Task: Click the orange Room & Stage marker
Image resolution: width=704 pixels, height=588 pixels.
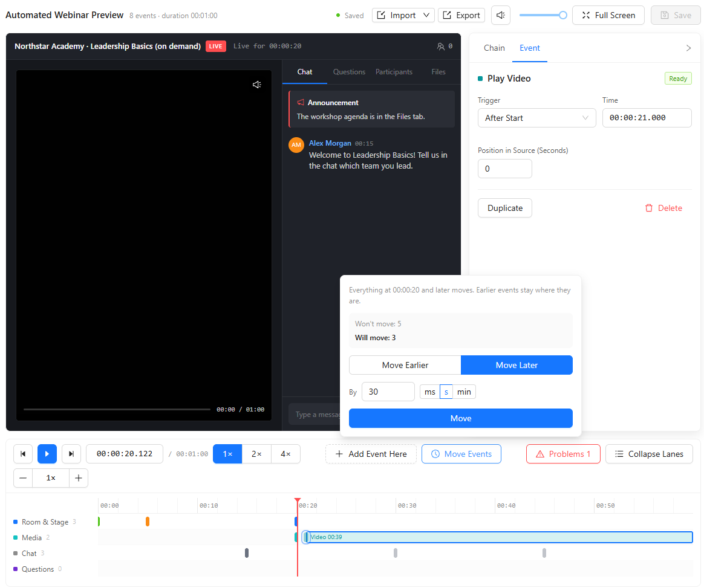Action: point(147,522)
